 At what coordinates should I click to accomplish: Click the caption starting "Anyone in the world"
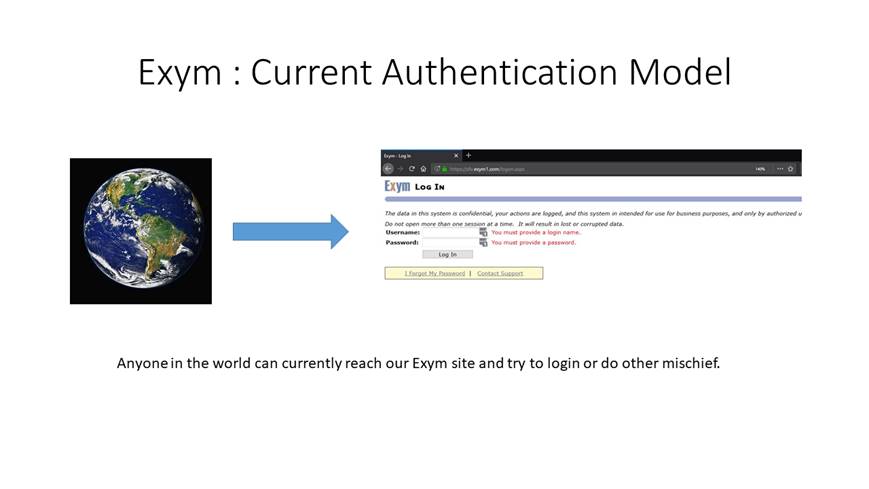pyautogui.click(x=418, y=363)
